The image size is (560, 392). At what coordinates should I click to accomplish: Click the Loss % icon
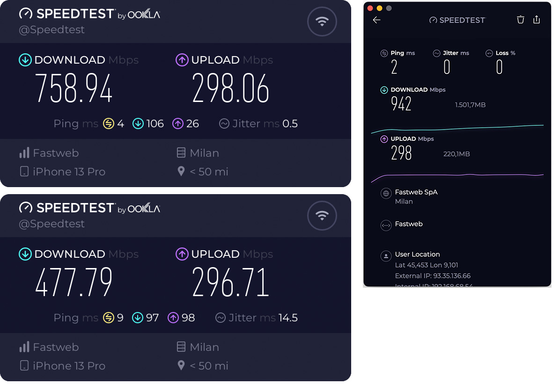point(489,53)
